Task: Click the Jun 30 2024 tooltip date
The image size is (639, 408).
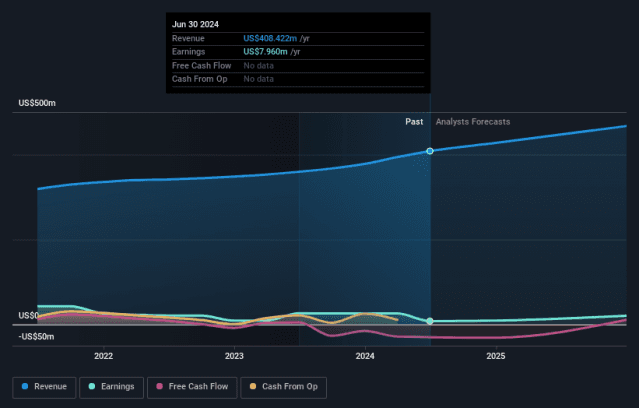Action: 195,24
